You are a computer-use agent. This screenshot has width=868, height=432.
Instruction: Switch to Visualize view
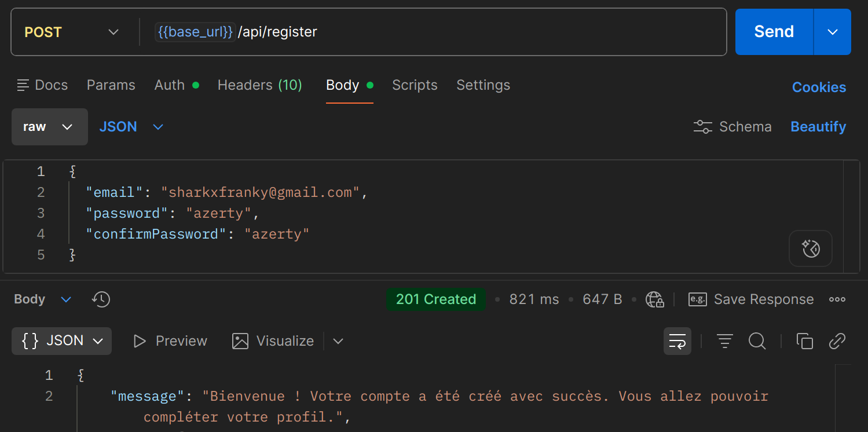(273, 341)
